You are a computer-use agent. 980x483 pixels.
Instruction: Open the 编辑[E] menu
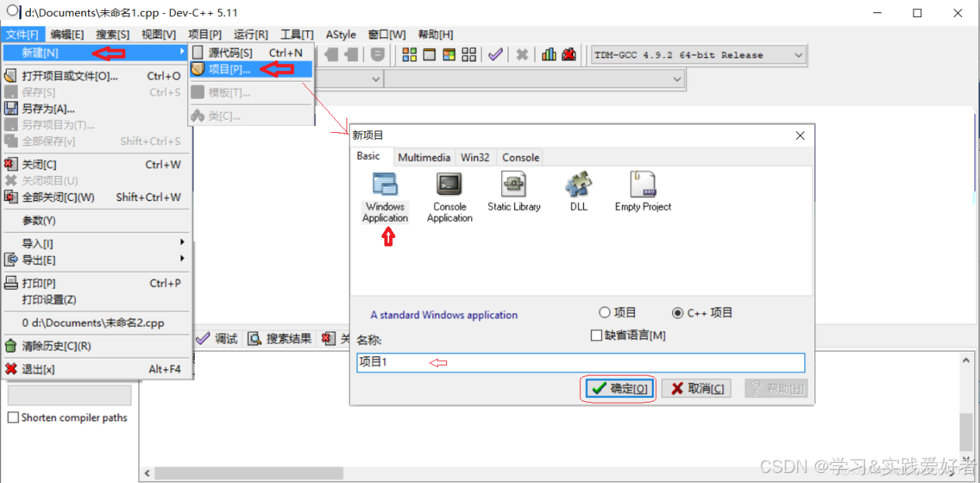click(67, 34)
